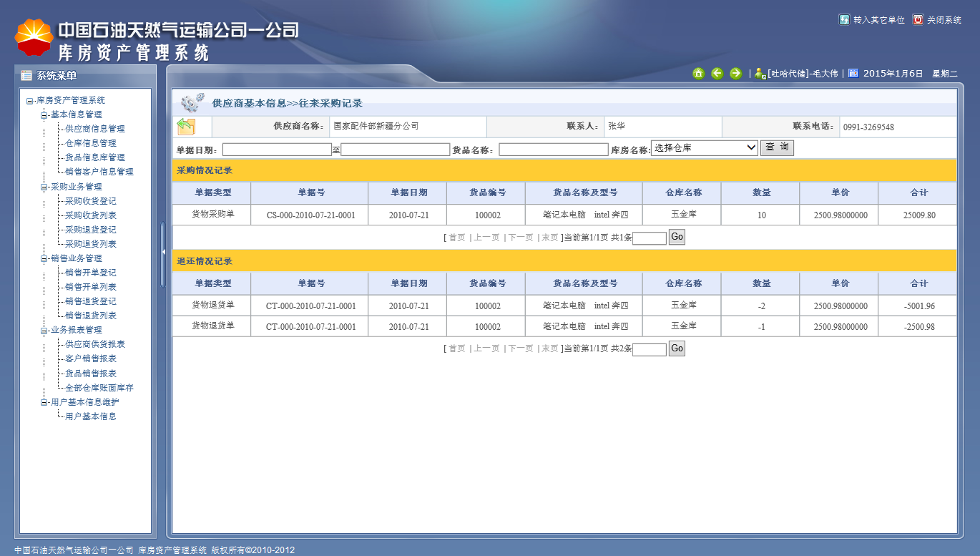Screen dimensions: 980x556
Task: Open the 选择仓库 warehouse dropdown
Action: click(x=704, y=148)
